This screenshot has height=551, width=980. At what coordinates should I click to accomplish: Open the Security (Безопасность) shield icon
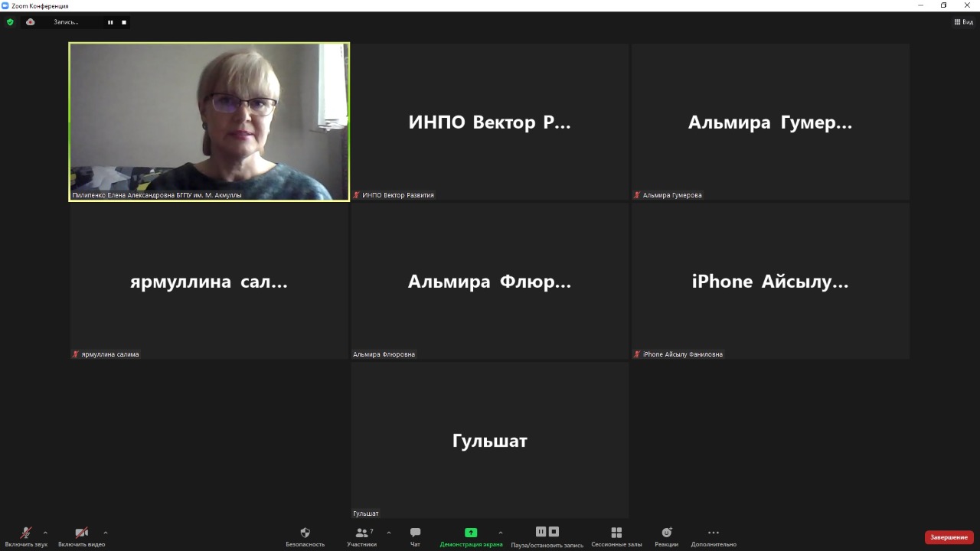tap(305, 533)
